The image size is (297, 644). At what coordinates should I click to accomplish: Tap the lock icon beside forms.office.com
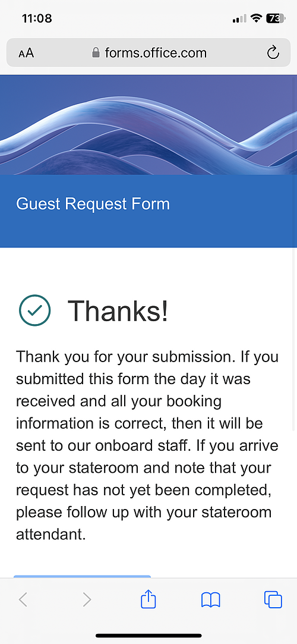(x=96, y=52)
